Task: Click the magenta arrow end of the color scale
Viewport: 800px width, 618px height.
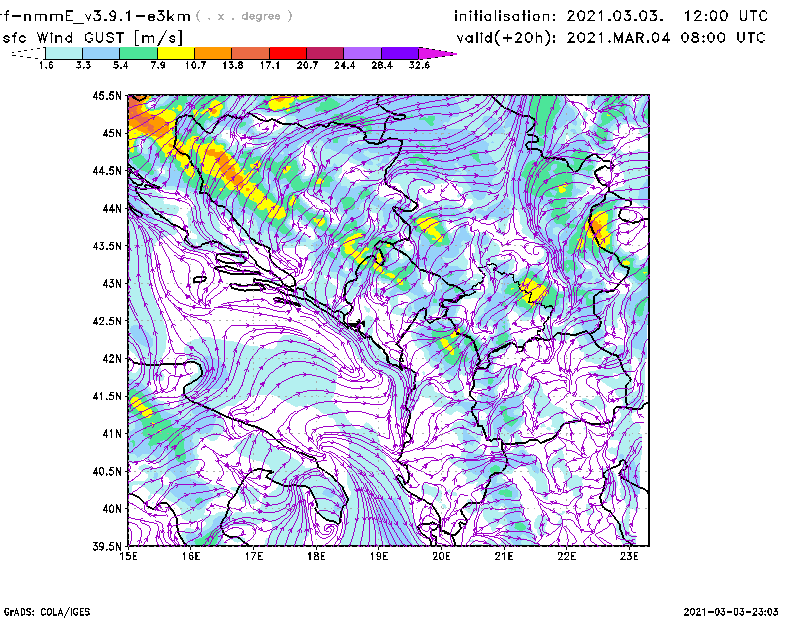Action: (437, 53)
